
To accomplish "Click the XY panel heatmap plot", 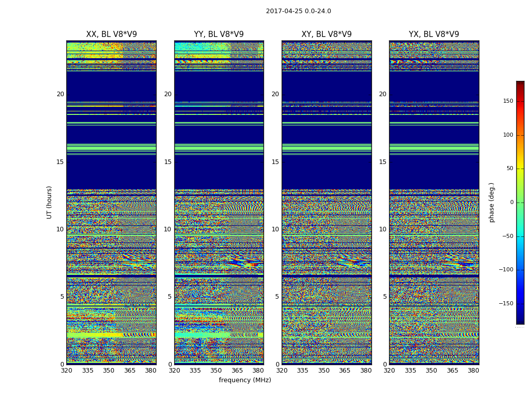I will (x=327, y=202).
